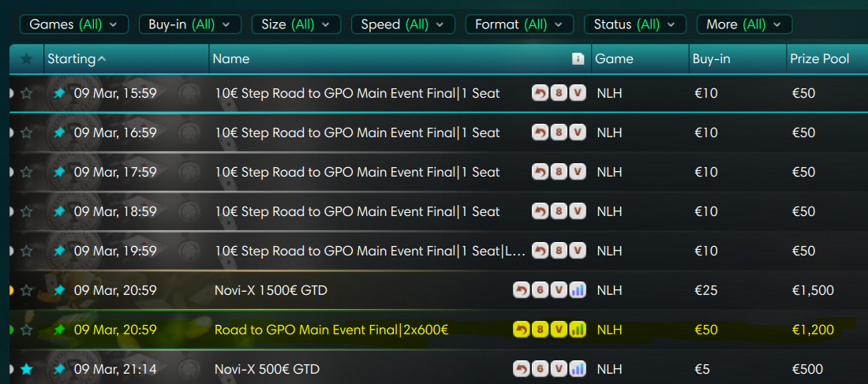868x384 pixels.
Task: Open the Format filter dropdown
Action: pos(518,24)
